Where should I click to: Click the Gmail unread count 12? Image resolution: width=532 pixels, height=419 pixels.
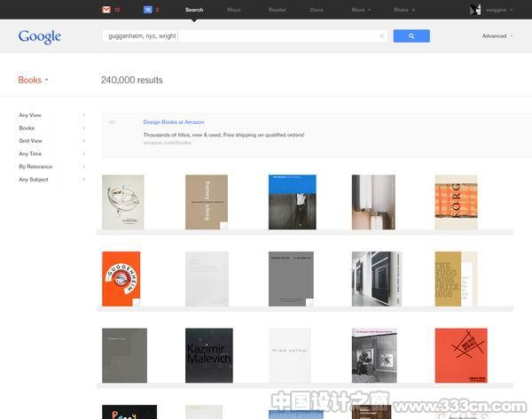[117, 10]
